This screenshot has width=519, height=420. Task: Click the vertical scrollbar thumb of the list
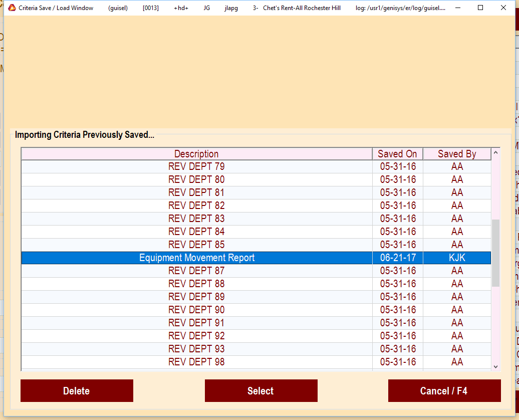pyautogui.click(x=495, y=253)
